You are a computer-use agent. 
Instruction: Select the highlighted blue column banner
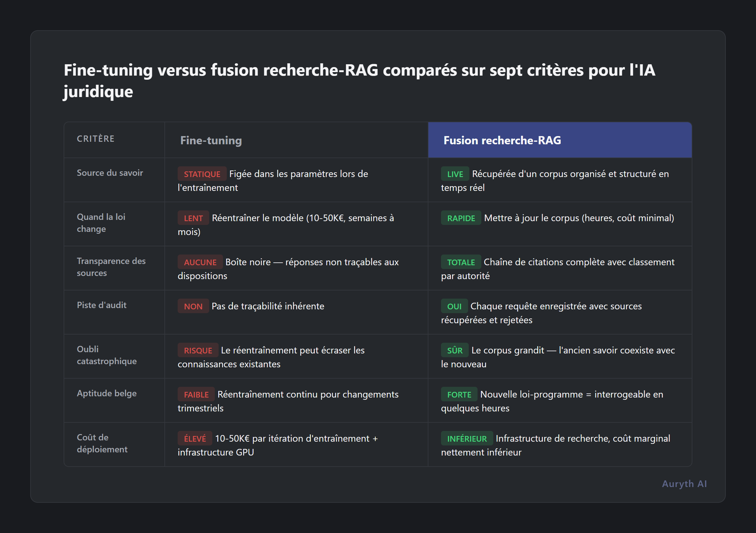(x=559, y=140)
